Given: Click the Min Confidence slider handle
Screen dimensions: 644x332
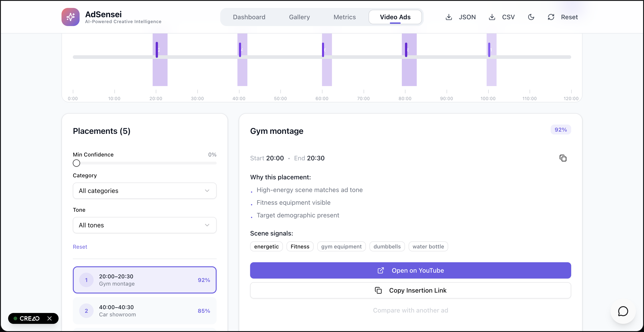Looking at the screenshot, I should pyautogui.click(x=76, y=163).
